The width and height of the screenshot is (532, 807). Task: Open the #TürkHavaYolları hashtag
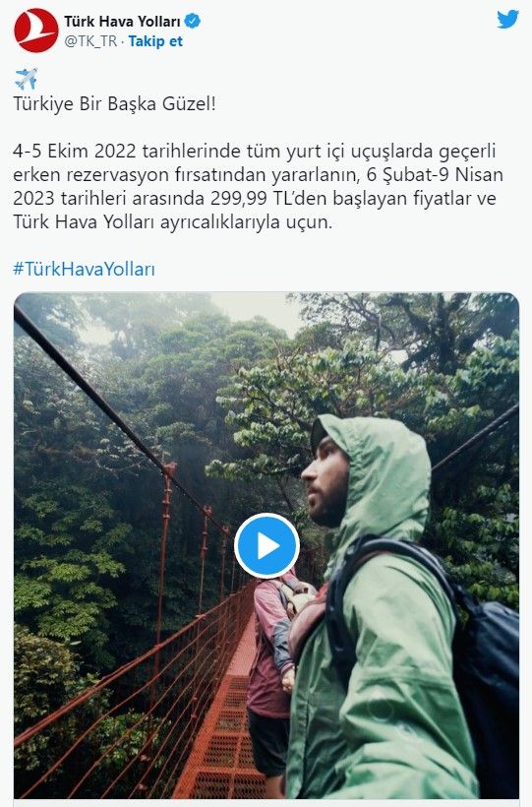pyautogui.click(x=84, y=269)
